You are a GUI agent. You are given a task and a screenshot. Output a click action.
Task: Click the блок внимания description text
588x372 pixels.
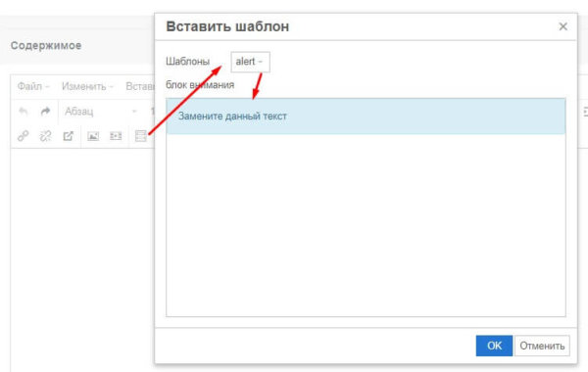[200, 85]
